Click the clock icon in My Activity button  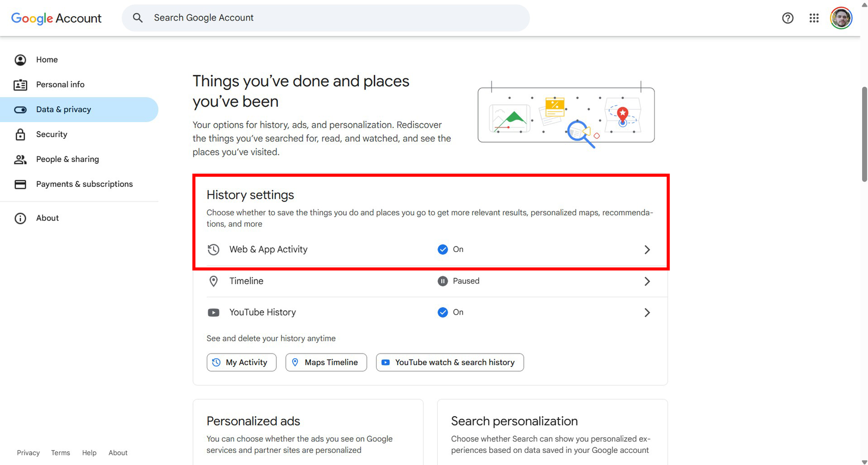[x=216, y=362]
